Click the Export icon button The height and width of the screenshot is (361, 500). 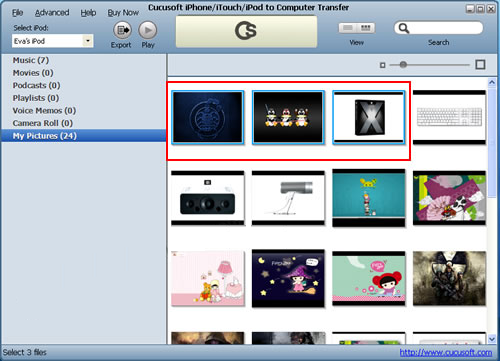(122, 30)
